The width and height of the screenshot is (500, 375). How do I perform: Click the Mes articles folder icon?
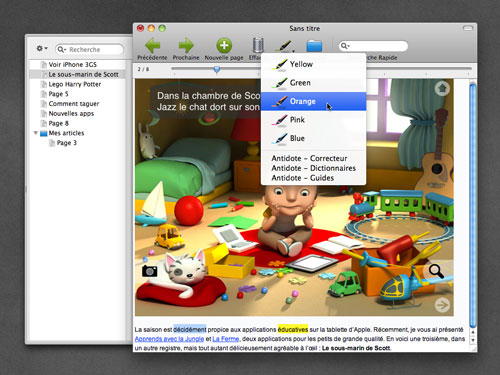43,133
